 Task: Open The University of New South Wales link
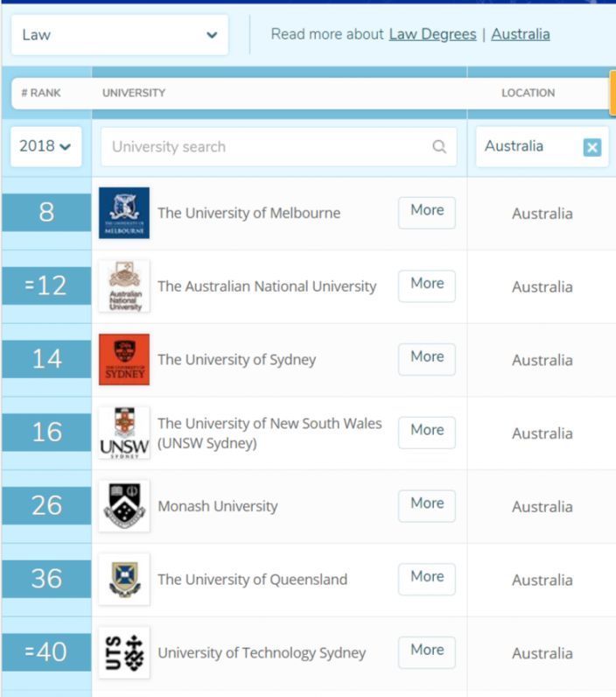[269, 433]
